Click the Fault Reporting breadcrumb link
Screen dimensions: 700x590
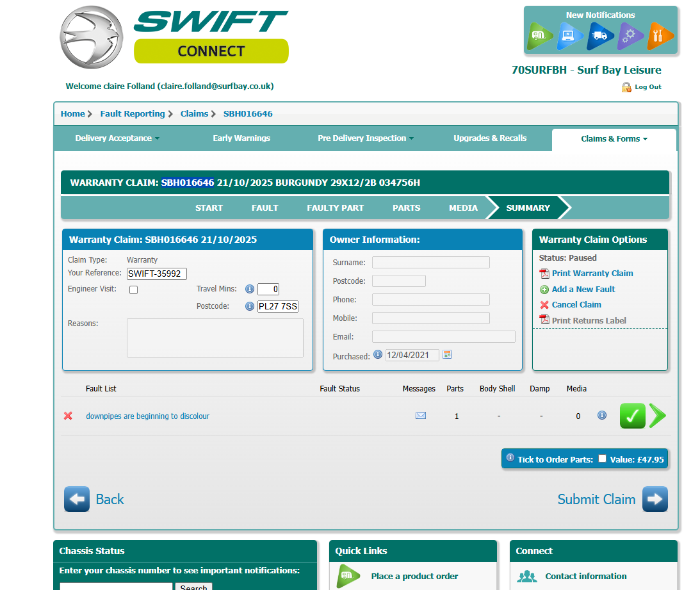point(133,114)
